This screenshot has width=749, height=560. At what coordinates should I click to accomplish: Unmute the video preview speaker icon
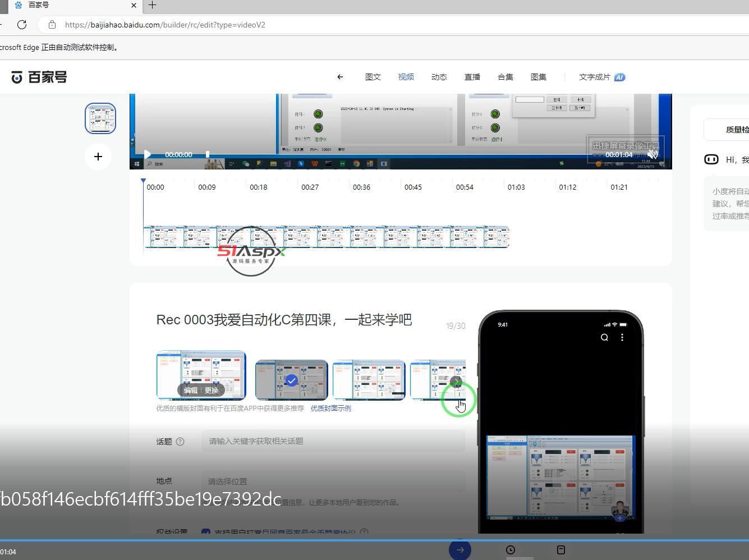[x=652, y=154]
